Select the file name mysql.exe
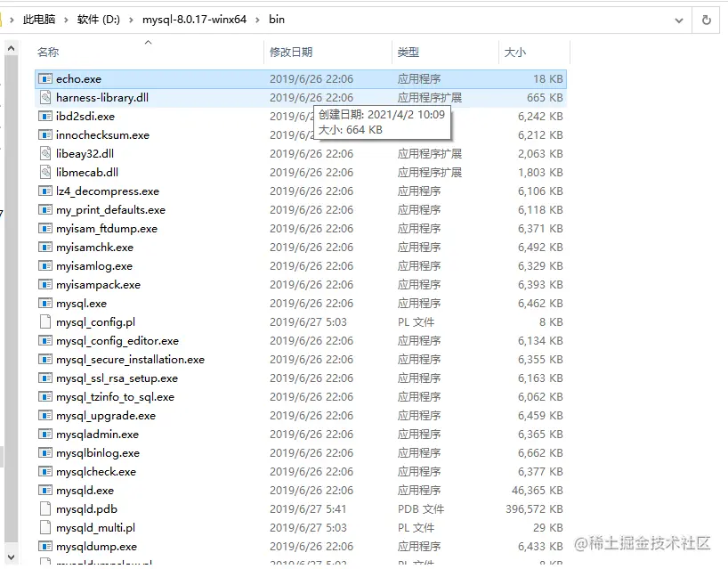Screen dimensions: 728x569 [81, 304]
